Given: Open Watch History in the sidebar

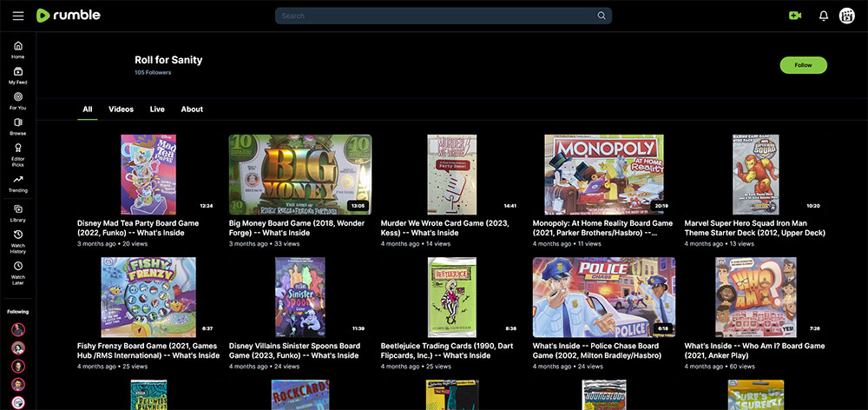Looking at the screenshot, I should 18,241.
